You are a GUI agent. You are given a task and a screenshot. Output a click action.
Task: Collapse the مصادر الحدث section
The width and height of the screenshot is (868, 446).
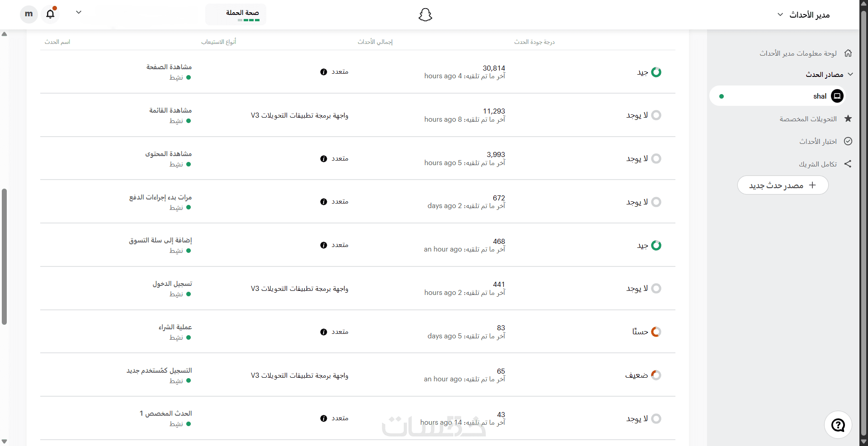(x=850, y=75)
